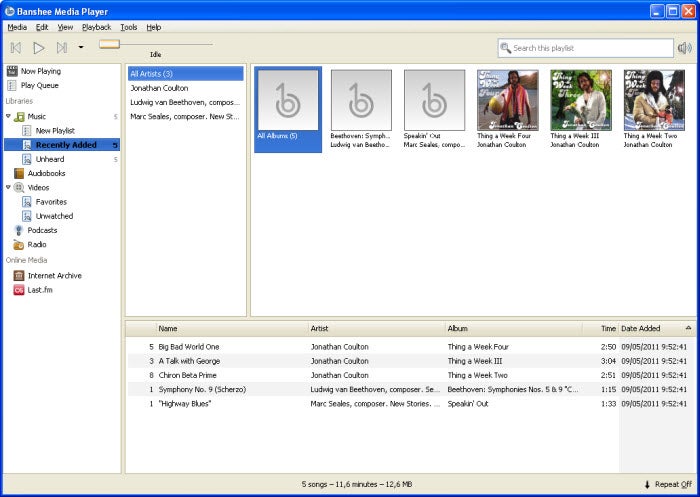Open Now Playing in the sidebar
The width and height of the screenshot is (700, 497).
point(40,71)
